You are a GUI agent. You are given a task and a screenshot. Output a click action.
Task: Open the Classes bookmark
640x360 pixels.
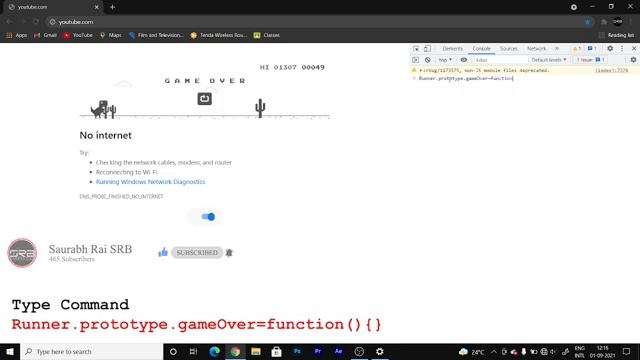pos(267,35)
